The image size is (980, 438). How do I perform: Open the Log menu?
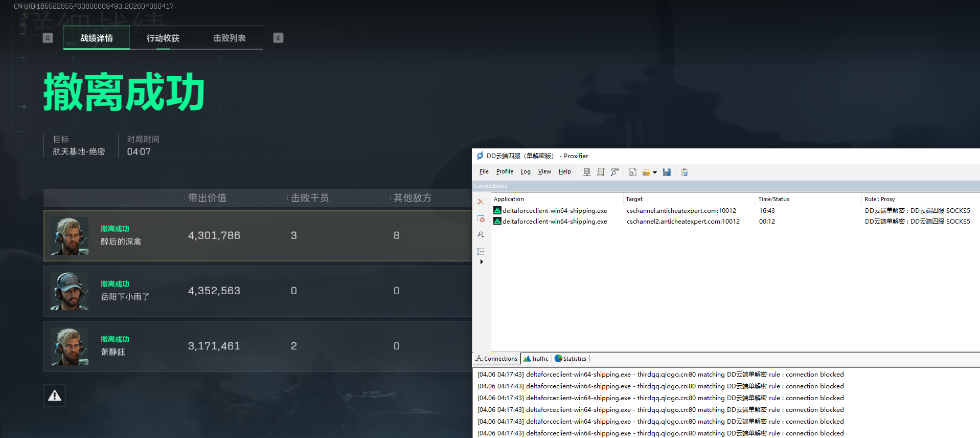[526, 172]
